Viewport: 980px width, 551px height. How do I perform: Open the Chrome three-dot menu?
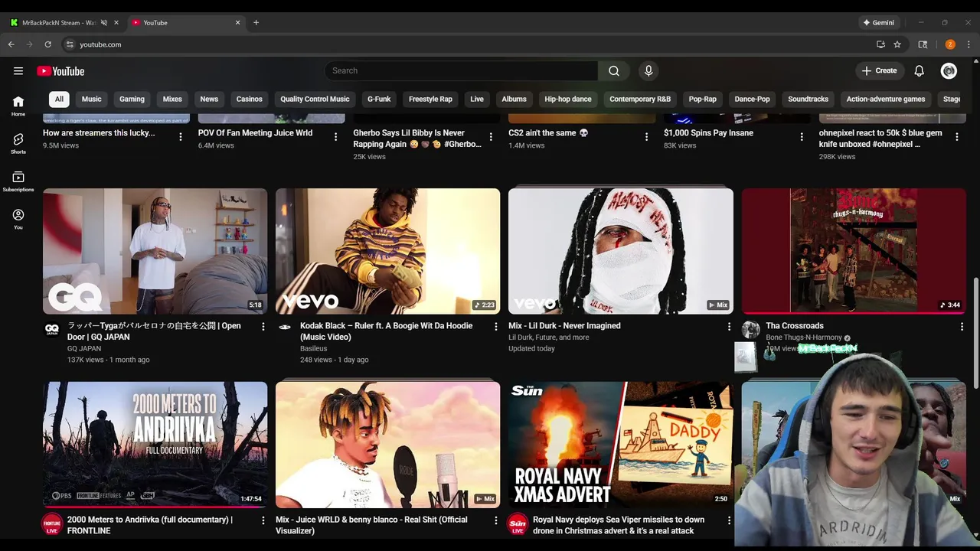(x=969, y=44)
